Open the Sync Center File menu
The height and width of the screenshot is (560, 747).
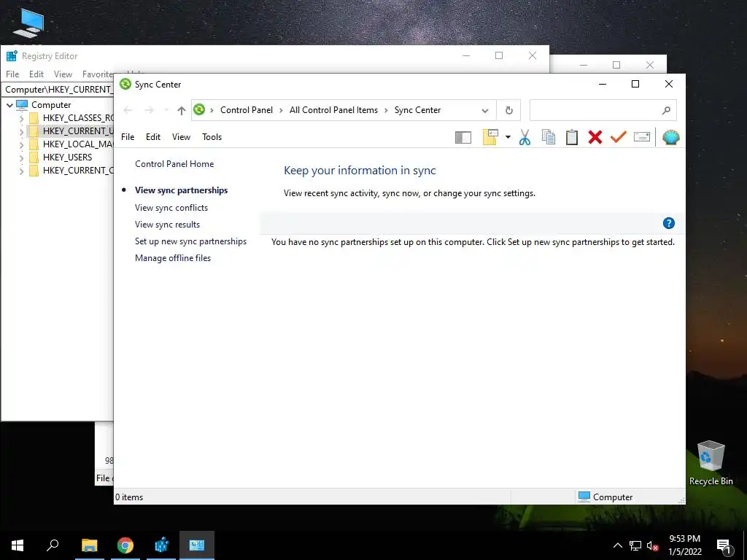point(128,137)
